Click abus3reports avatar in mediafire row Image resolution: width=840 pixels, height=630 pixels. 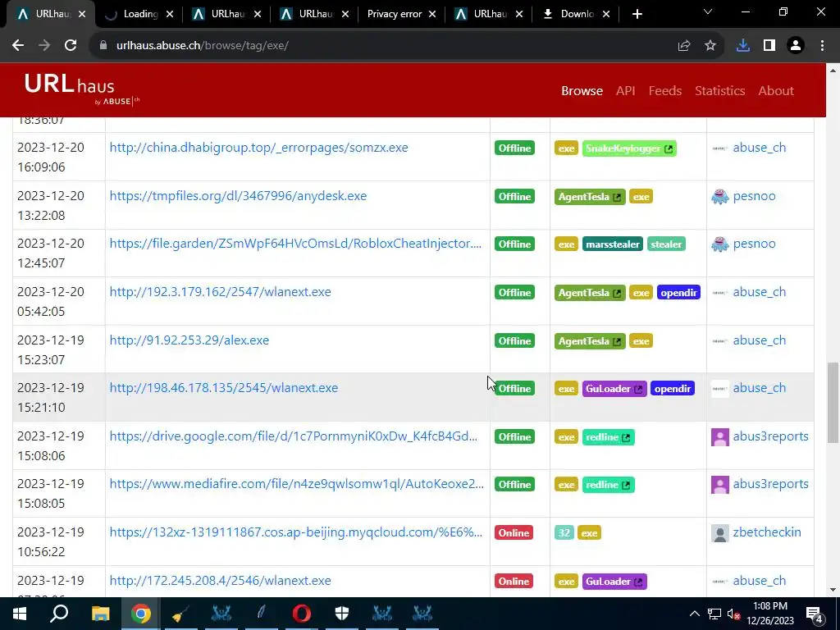coord(720,484)
